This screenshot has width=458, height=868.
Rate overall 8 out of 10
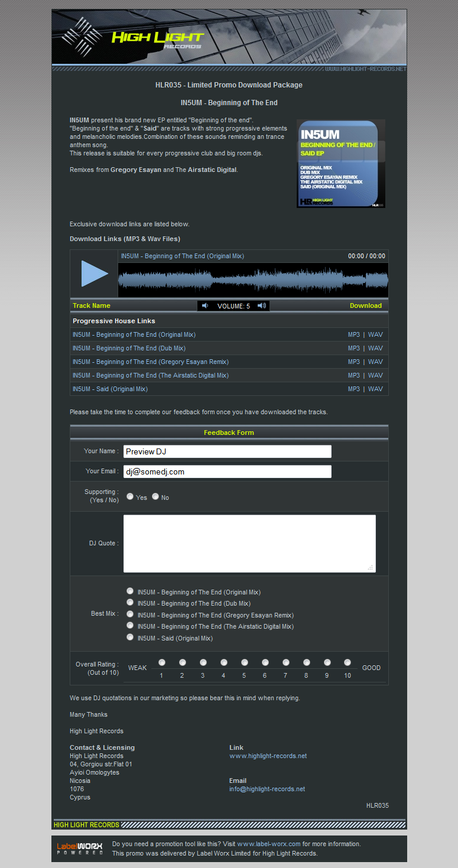(x=307, y=662)
